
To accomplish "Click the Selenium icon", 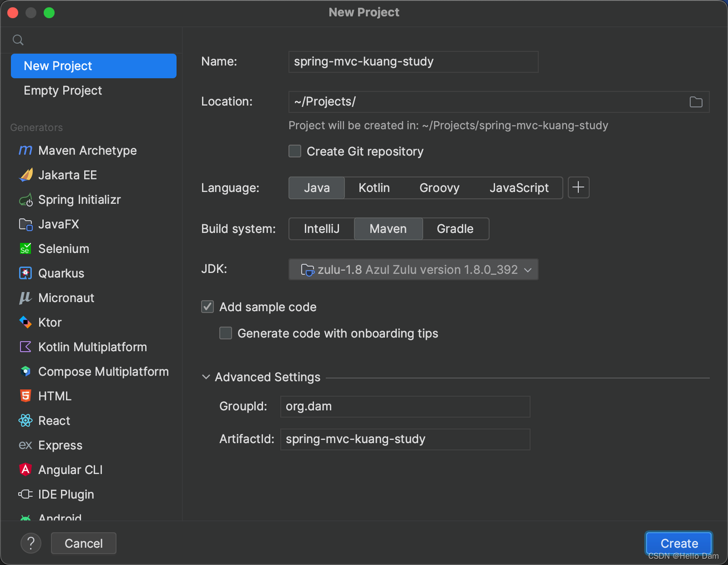I will (26, 249).
